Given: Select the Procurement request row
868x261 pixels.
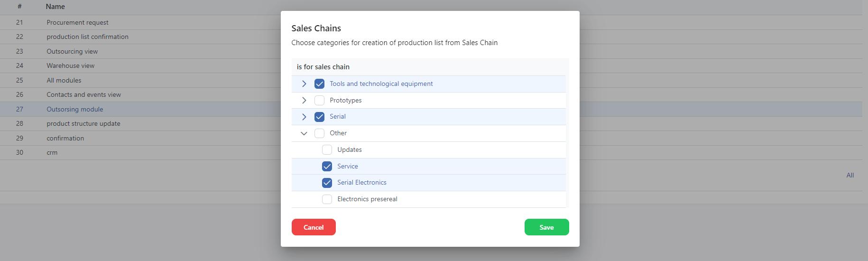Looking at the screenshot, I should [x=77, y=22].
